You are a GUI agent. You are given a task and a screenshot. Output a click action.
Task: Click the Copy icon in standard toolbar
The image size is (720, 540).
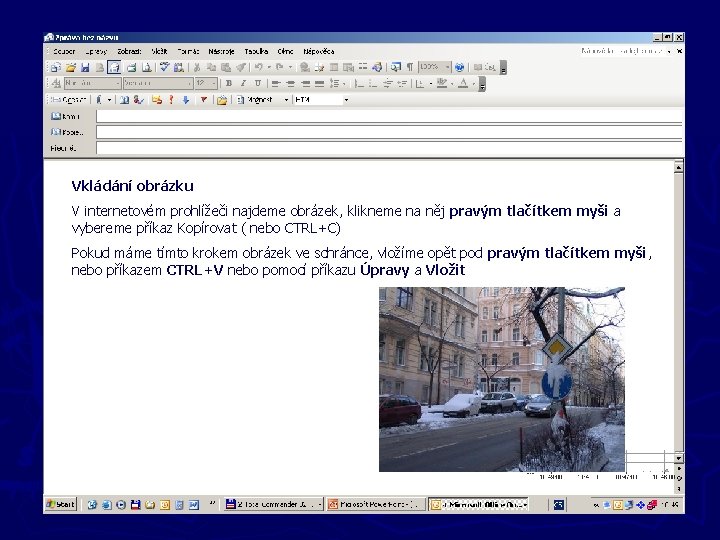point(211,68)
